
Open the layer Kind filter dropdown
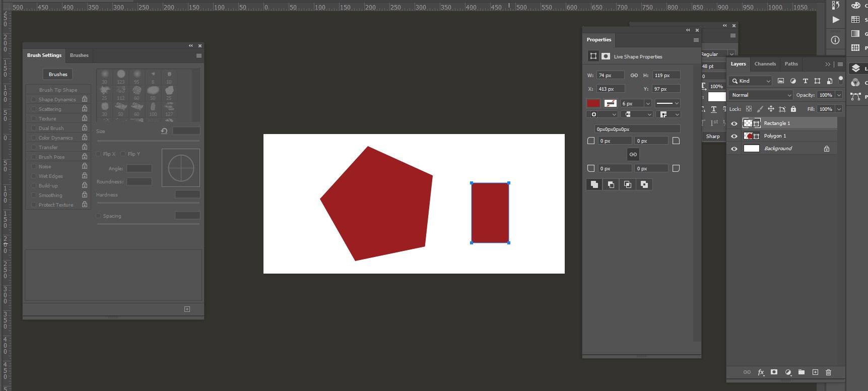751,81
